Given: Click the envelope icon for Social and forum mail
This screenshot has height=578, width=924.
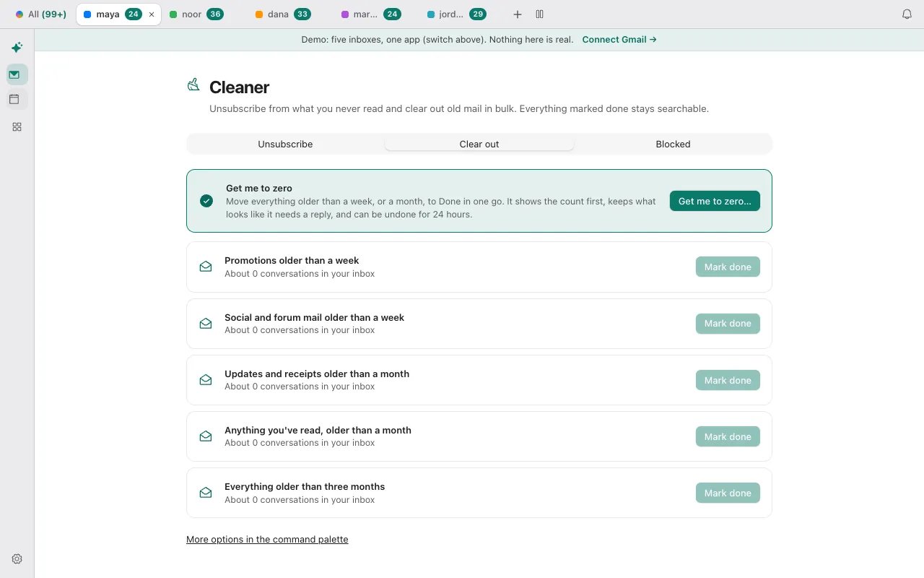Looking at the screenshot, I should click(x=206, y=324).
